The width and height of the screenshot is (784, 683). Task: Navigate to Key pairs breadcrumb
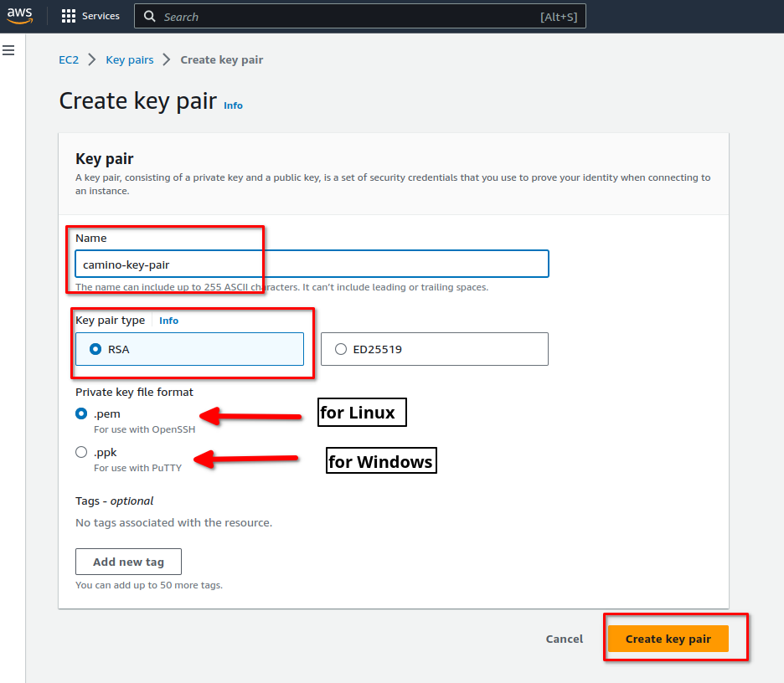[130, 59]
